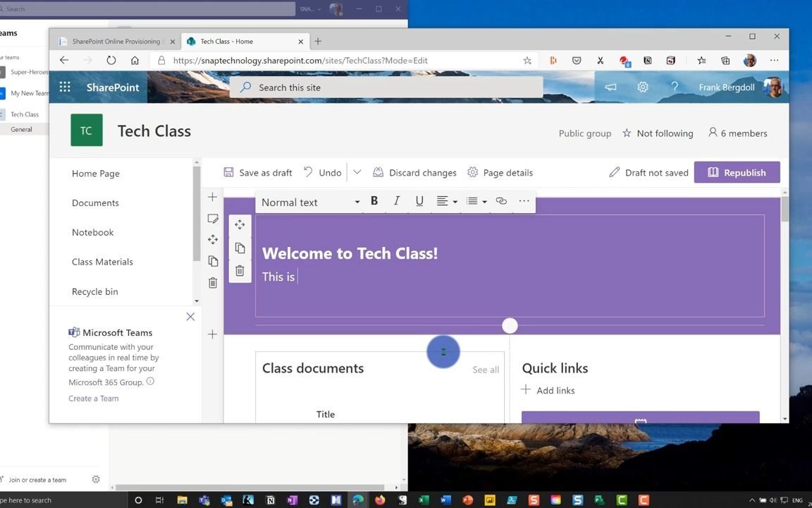Image resolution: width=812 pixels, height=508 pixels.
Task: Select the General channel in Teams window
Action: 21,130
